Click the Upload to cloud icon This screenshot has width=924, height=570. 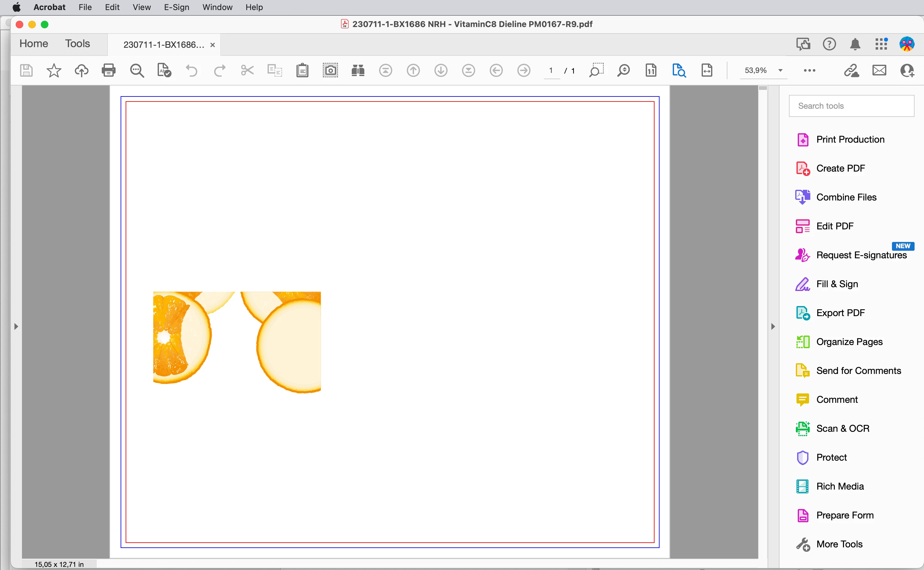[x=81, y=70]
